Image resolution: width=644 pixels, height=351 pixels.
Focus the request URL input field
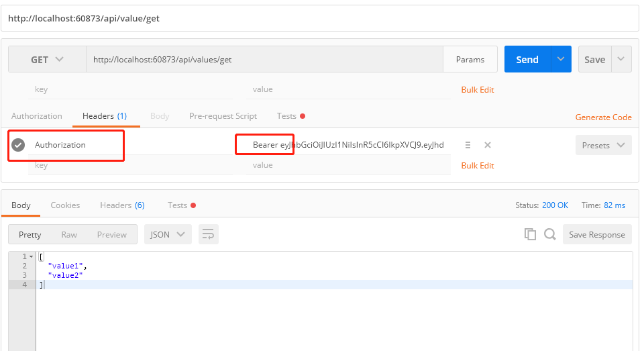[x=264, y=60]
